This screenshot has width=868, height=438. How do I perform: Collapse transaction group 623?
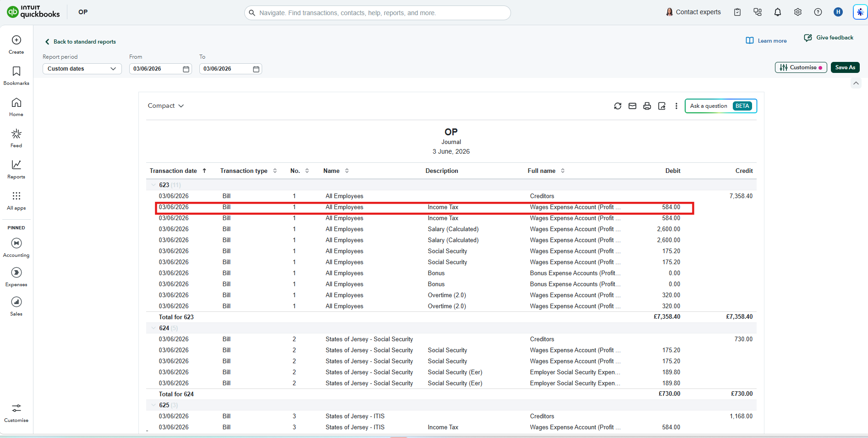pos(154,185)
